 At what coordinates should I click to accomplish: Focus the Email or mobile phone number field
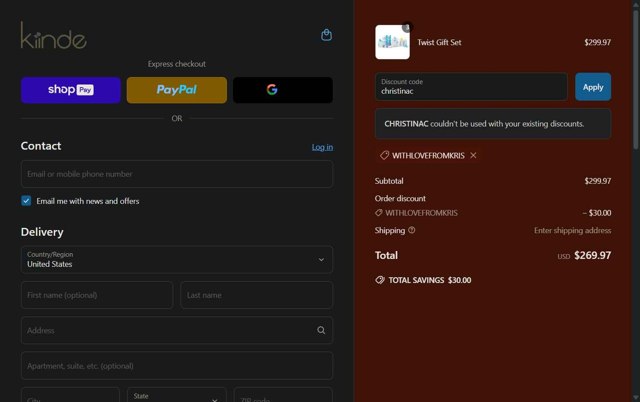point(177,174)
